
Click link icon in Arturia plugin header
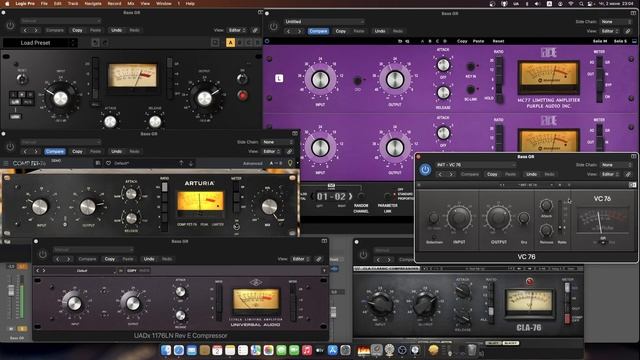[289, 151]
